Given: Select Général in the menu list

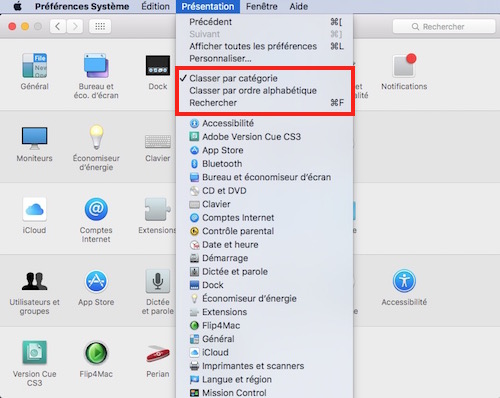Looking at the screenshot, I should (x=265, y=339).
